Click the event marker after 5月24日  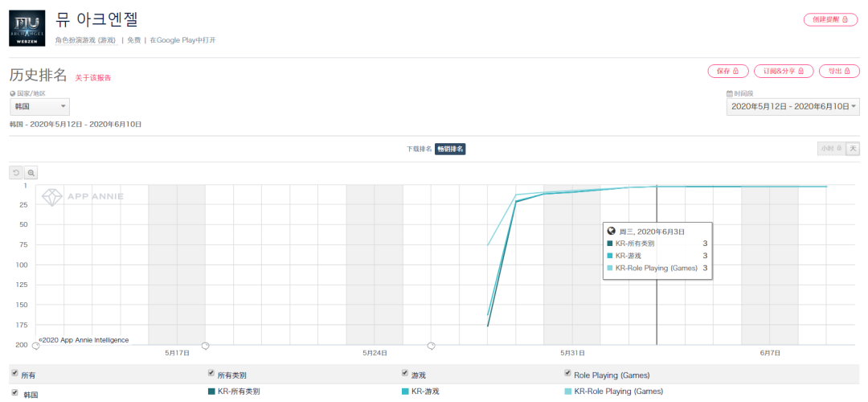coord(431,346)
